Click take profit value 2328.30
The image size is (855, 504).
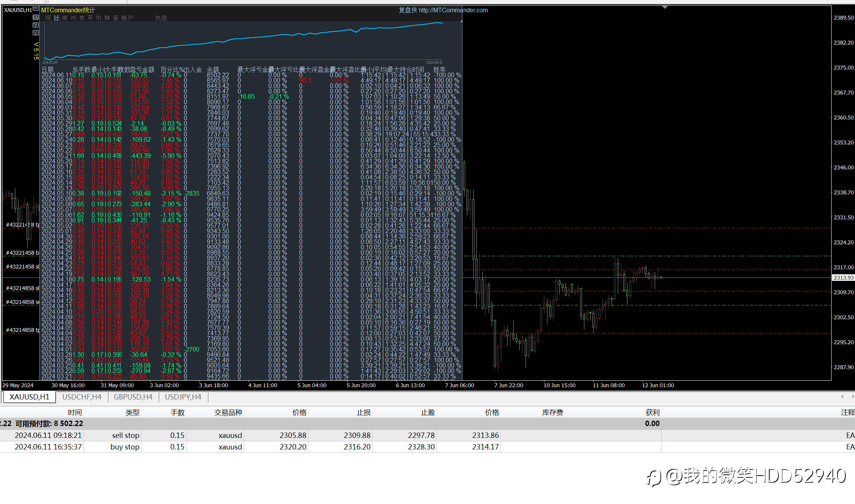pyautogui.click(x=421, y=447)
